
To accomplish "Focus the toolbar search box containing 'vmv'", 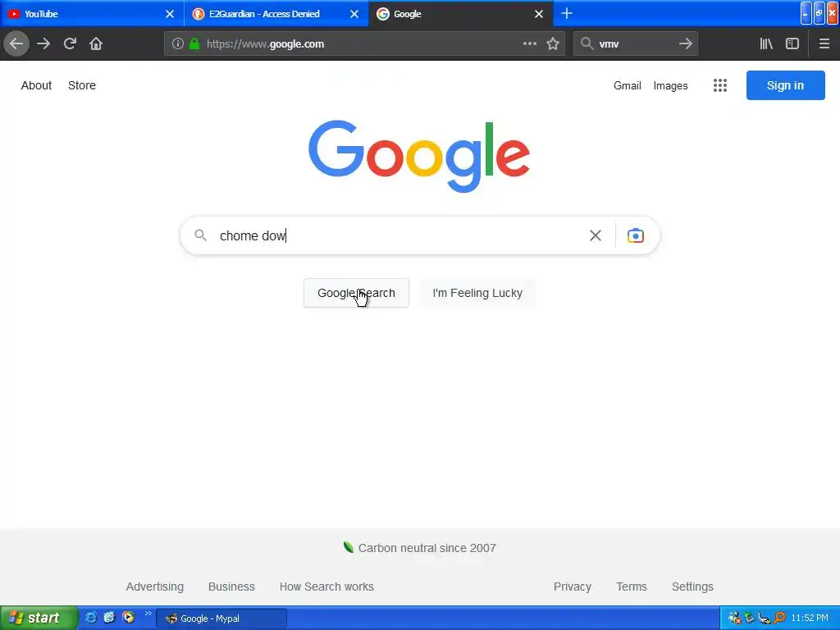I will pyautogui.click(x=636, y=43).
